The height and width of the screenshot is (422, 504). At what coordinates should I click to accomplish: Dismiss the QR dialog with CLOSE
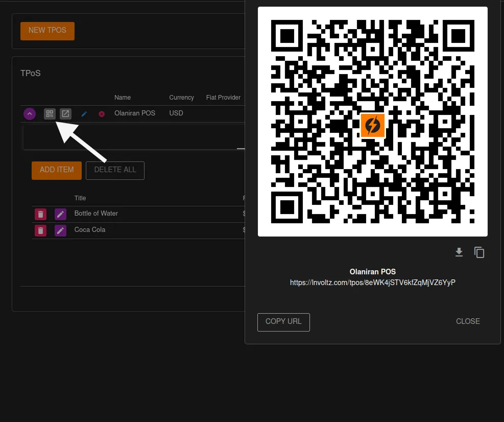click(467, 321)
